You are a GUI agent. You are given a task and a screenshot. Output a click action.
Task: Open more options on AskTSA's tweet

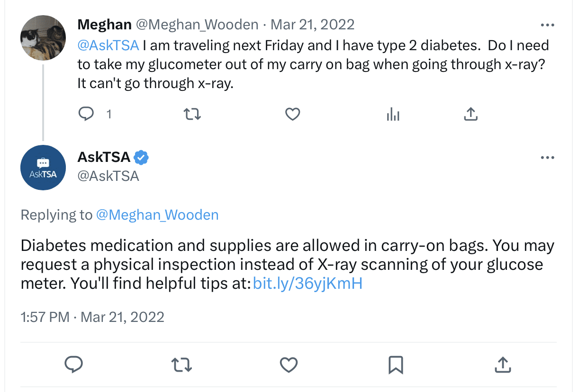(548, 157)
